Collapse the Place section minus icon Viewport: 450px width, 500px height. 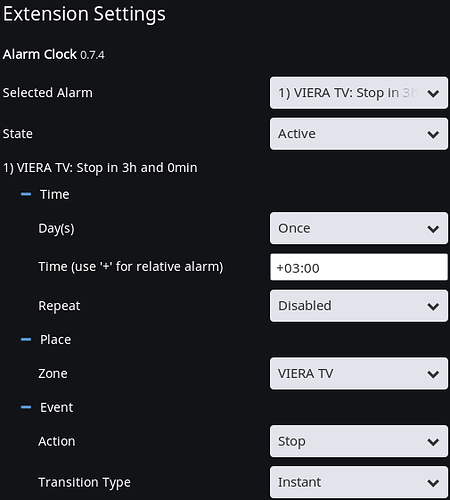(x=26, y=340)
